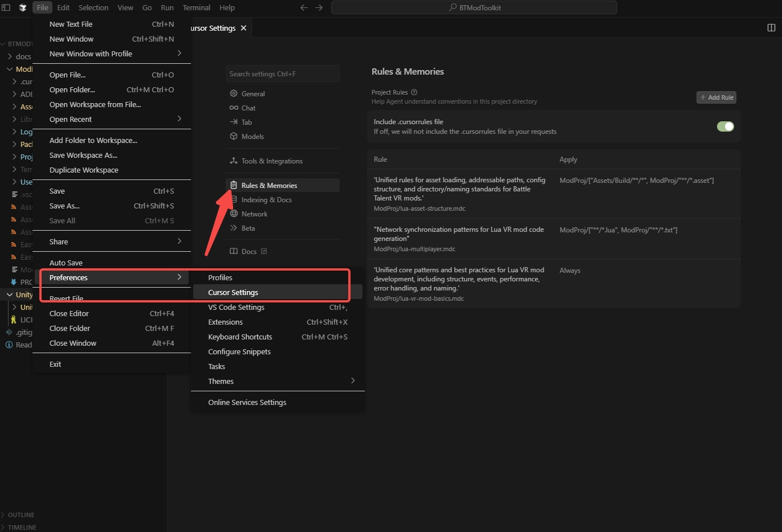Open the Go menu
Image resolution: width=782 pixels, height=532 pixels.
(147, 7)
